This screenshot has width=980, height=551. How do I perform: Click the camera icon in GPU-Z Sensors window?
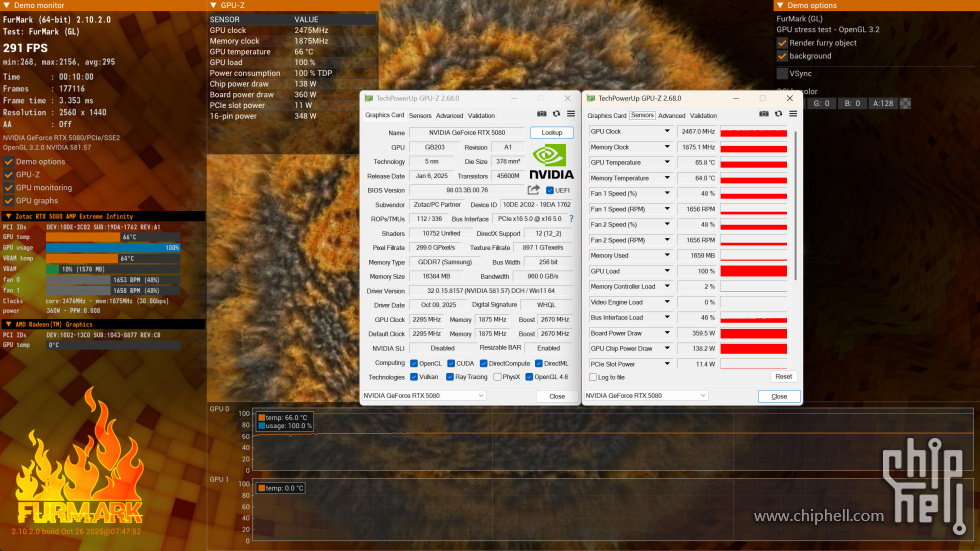(x=763, y=114)
